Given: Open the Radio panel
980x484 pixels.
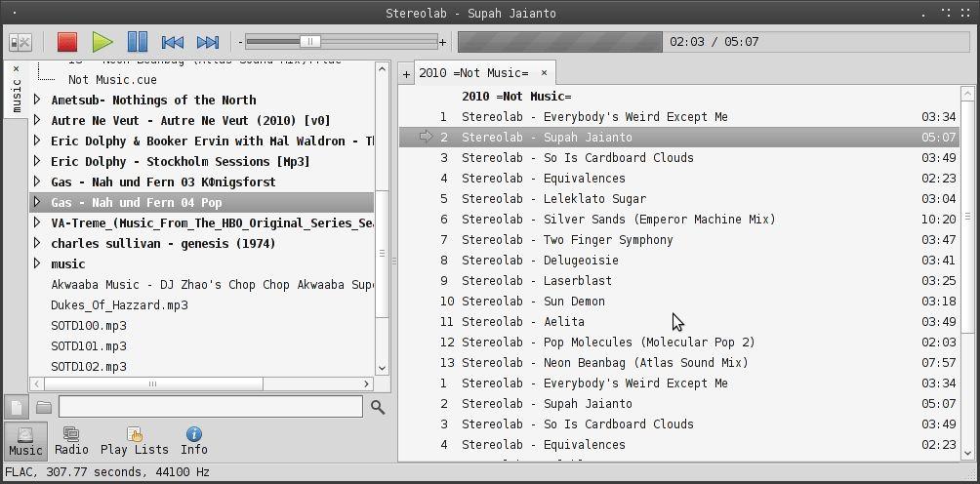Looking at the screenshot, I should (x=71, y=441).
